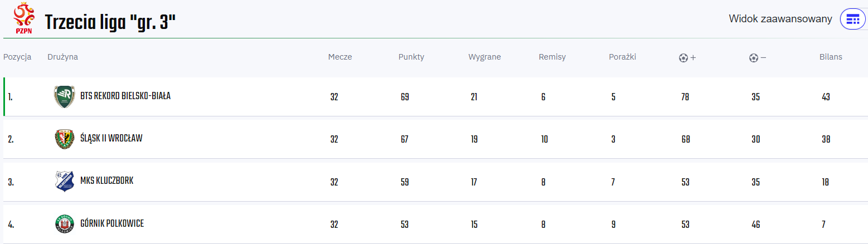
Task: Click the MKS Kluczbork crest
Action: click(x=65, y=182)
